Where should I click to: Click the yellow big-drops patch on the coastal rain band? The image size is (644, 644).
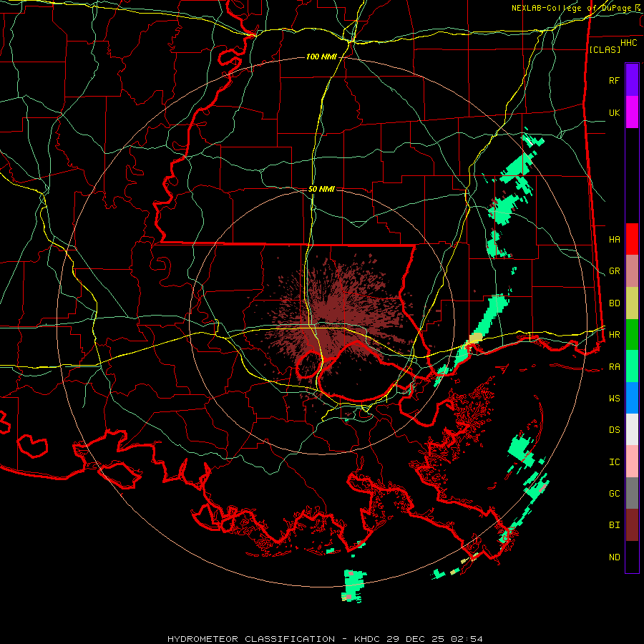click(x=476, y=338)
